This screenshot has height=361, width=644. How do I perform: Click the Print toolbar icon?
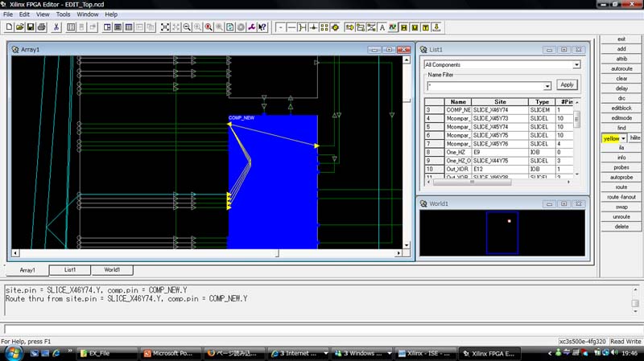pos(41,27)
